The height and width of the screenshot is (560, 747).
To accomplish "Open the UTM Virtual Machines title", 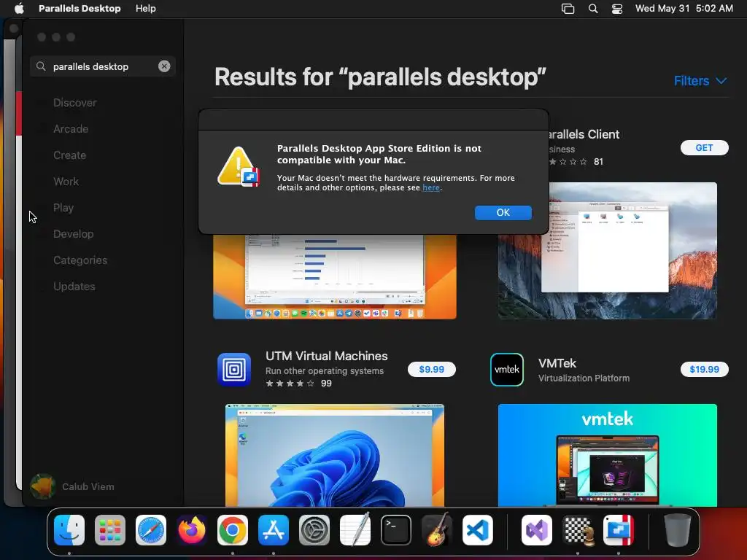I will coord(326,356).
